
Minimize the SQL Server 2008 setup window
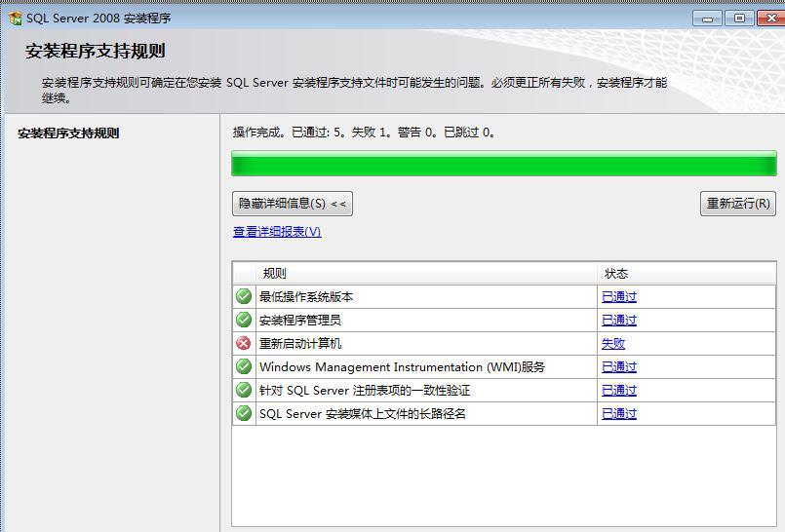[x=707, y=19]
